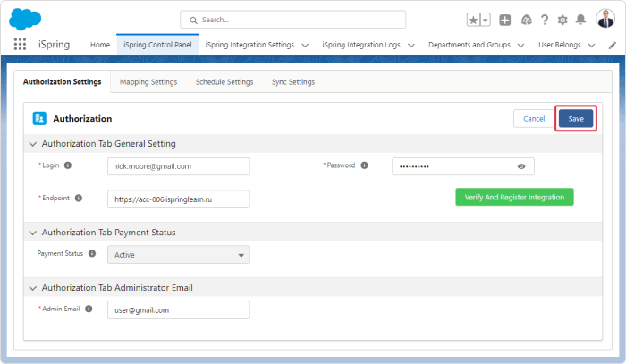Show info tooltip for Password field
Viewport: 626px width, 364px height.
click(x=365, y=165)
